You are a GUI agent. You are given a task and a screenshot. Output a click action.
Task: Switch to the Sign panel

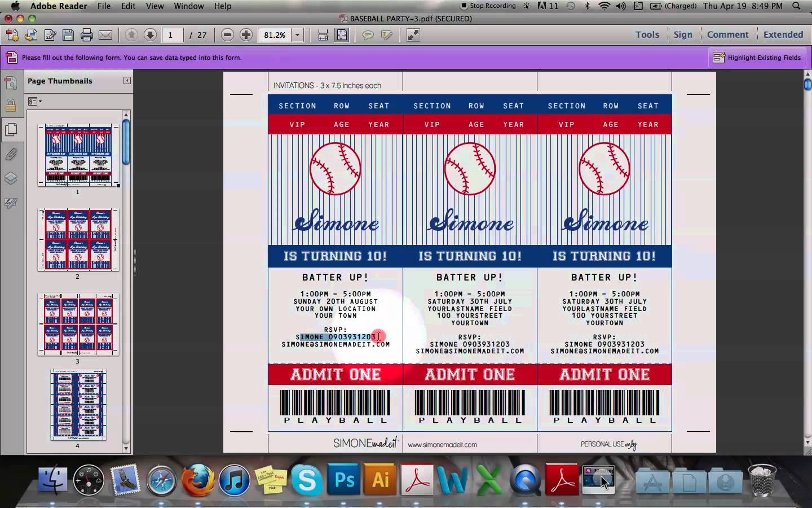[683, 34]
